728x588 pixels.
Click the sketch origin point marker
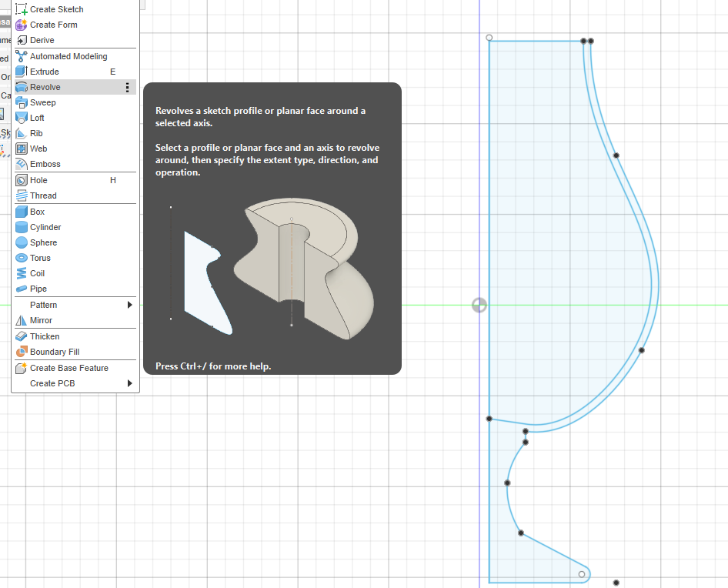[x=479, y=306]
